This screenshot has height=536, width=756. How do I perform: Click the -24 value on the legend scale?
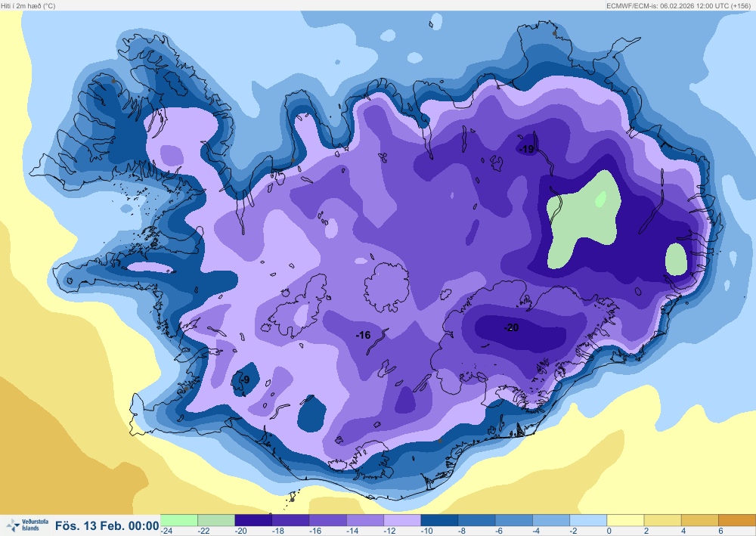point(167,531)
